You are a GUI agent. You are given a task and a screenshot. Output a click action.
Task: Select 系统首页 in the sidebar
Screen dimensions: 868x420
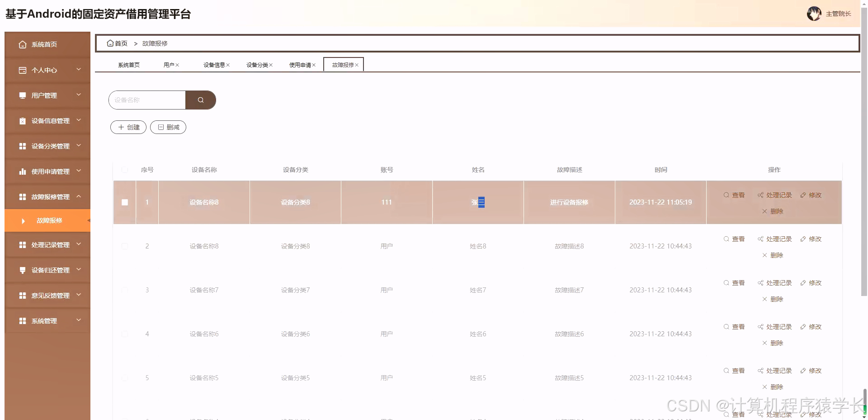click(x=44, y=44)
